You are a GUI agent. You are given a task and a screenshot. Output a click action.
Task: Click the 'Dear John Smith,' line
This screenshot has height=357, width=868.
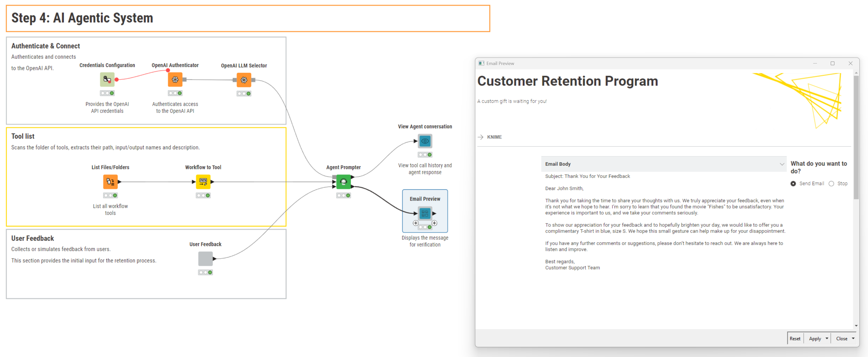click(x=564, y=188)
